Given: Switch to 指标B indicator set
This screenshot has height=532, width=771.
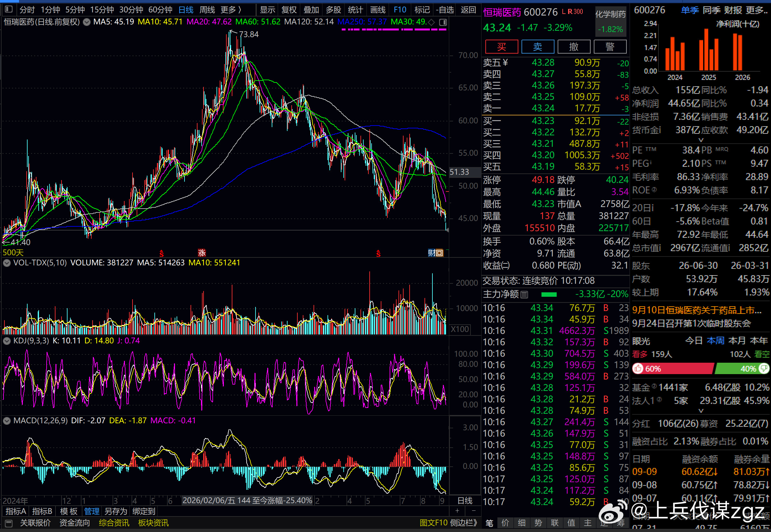Looking at the screenshot, I should [42, 512].
